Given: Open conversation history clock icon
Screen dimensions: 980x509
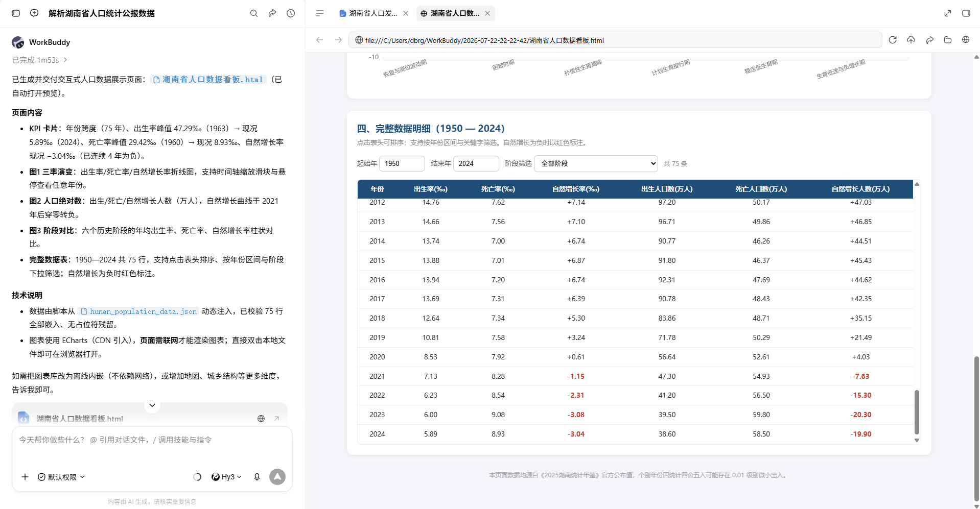Looking at the screenshot, I should pyautogui.click(x=291, y=13).
